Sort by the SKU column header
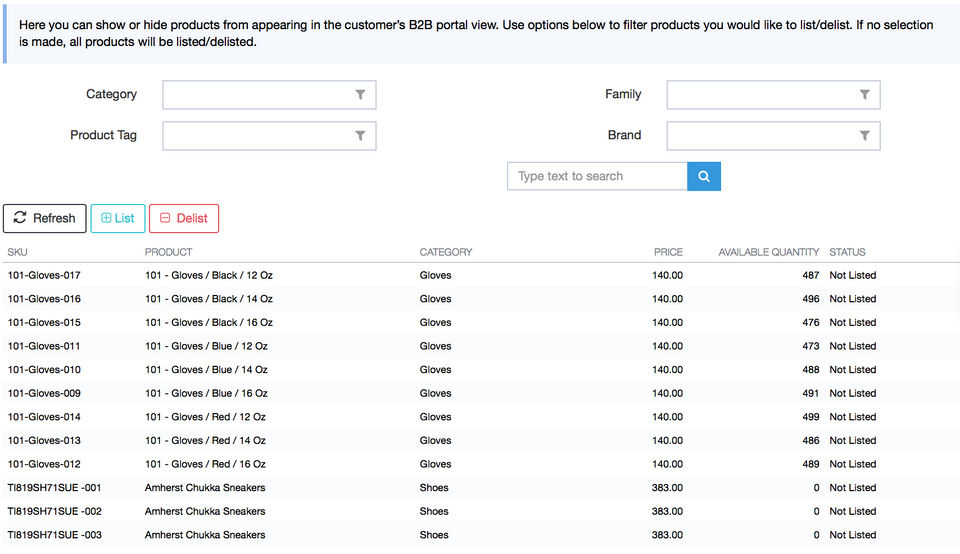Image resolution: width=960 pixels, height=554 pixels. [18, 252]
